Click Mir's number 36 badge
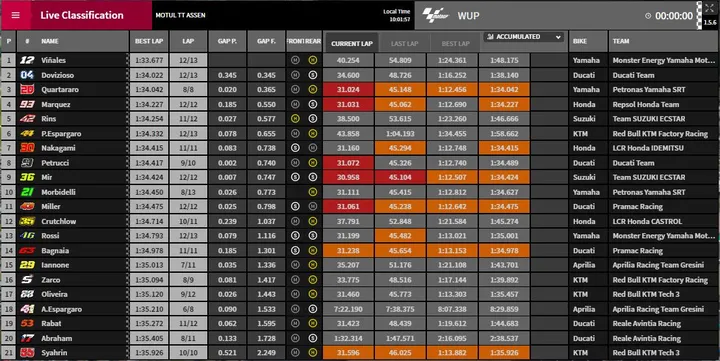This screenshot has height=361, width=720. point(27,177)
